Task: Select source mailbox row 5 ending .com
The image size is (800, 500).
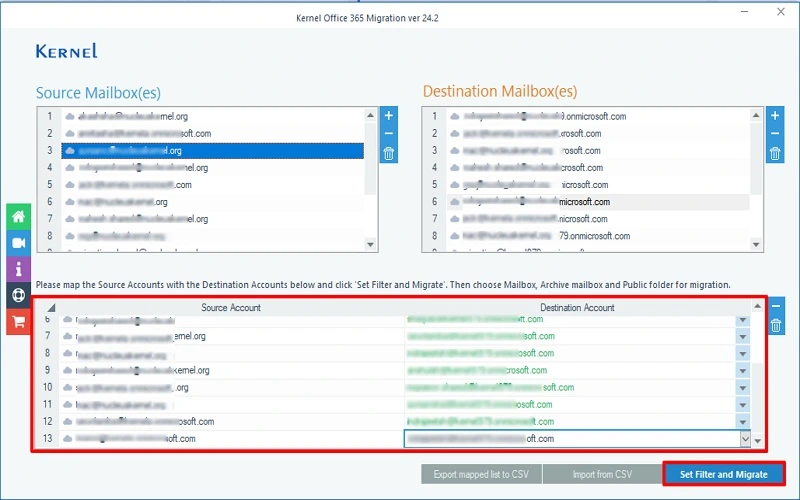Action: (x=212, y=185)
